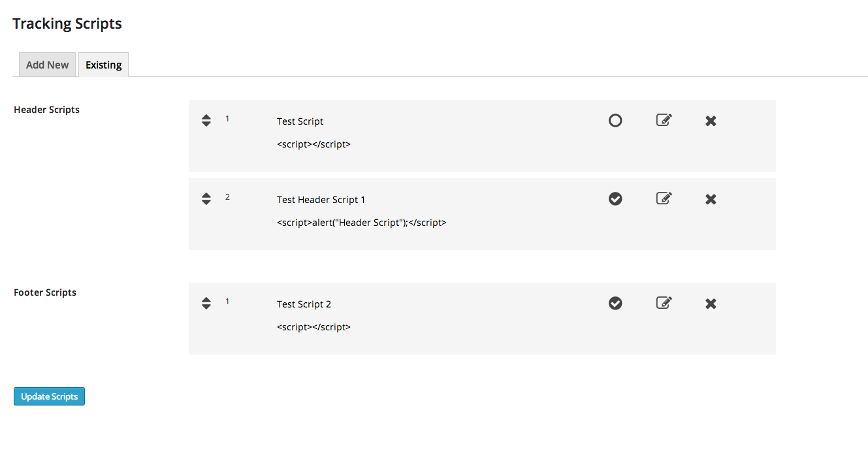Remove Test Header Script 1
The width and height of the screenshot is (868, 472).
point(711,199)
